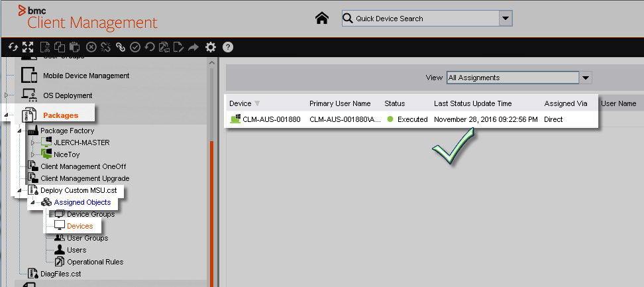Open the View All Assignments dropdown

pos(586,78)
